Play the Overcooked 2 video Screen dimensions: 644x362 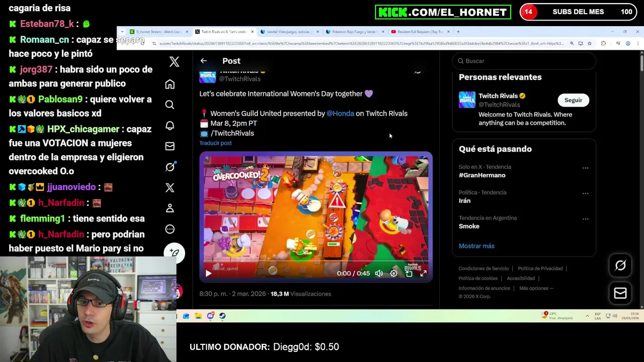click(208, 274)
